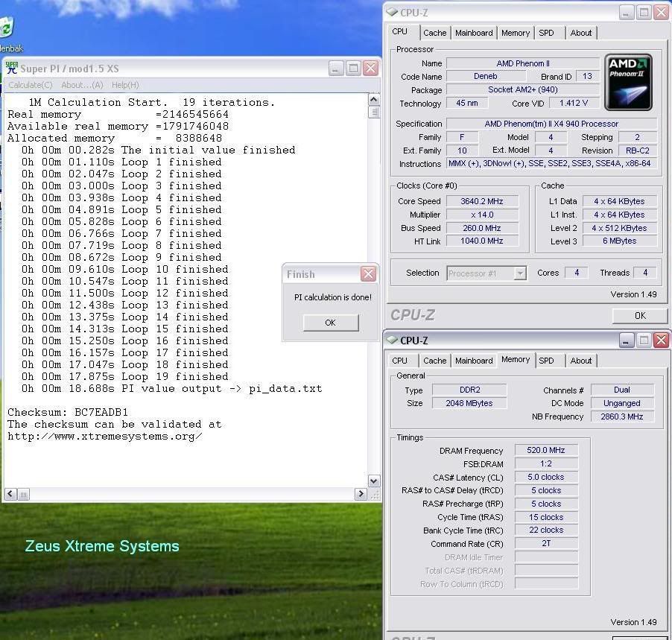Click the Level 3 cache value 6 MBytes
The height and width of the screenshot is (640, 672).
pyautogui.click(x=619, y=241)
